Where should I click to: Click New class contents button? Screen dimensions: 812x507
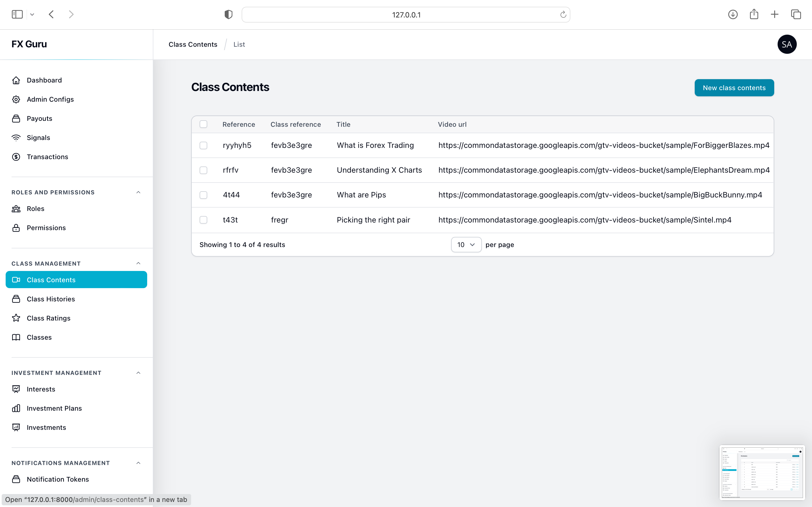(x=734, y=88)
